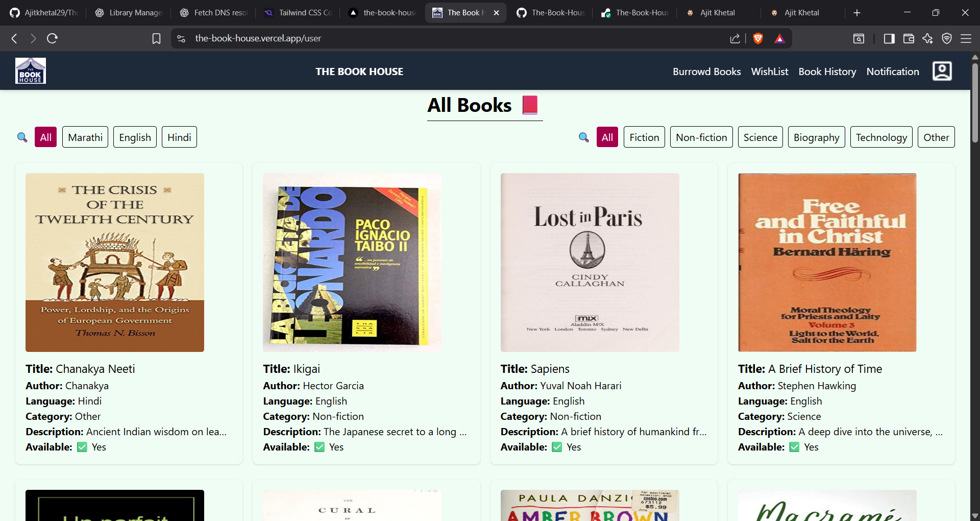The height and width of the screenshot is (521, 980).
Task: Filter books by Biography category
Action: tap(817, 137)
